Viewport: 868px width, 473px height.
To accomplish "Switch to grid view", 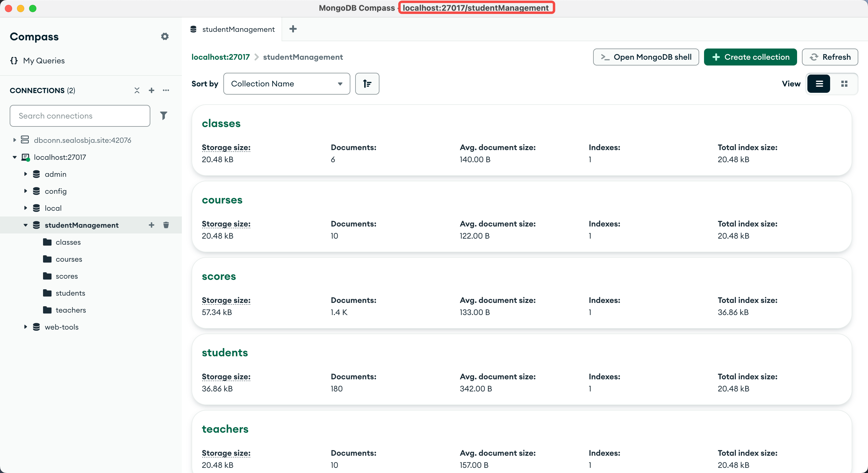I will click(844, 84).
